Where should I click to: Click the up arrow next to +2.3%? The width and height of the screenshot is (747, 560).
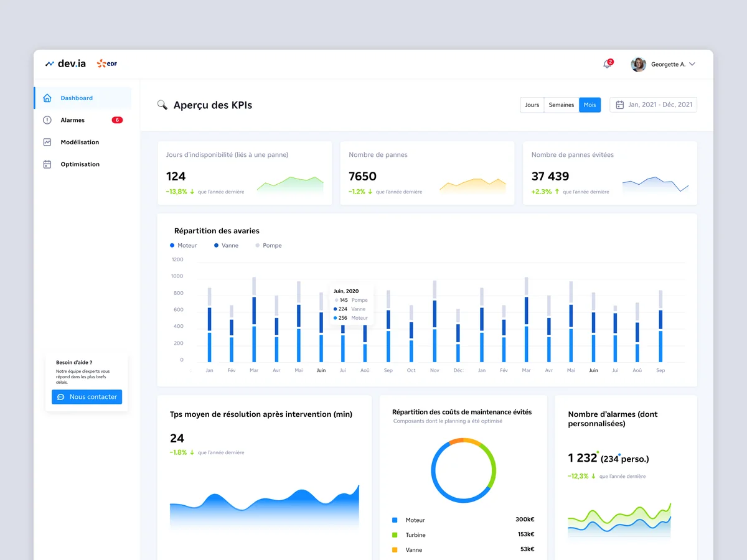pos(557,192)
